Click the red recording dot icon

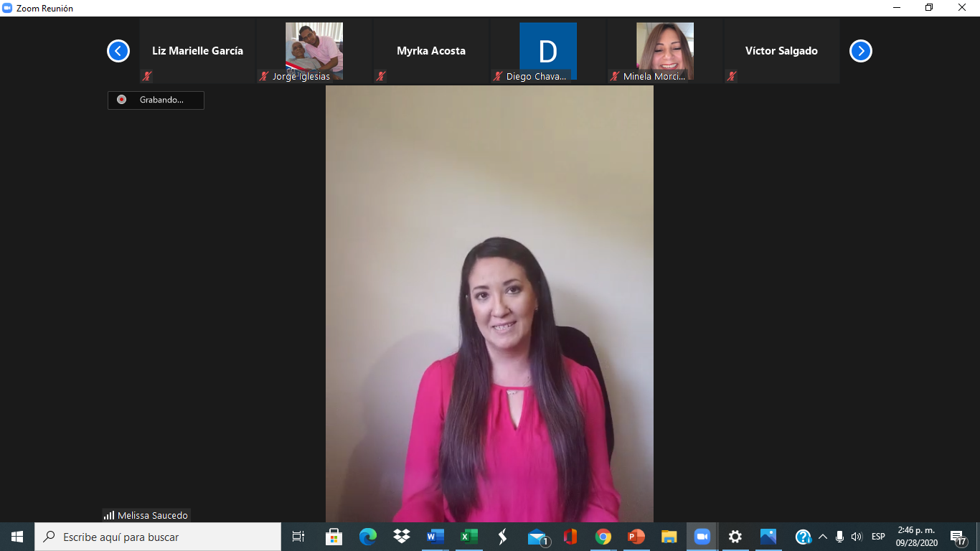click(121, 100)
